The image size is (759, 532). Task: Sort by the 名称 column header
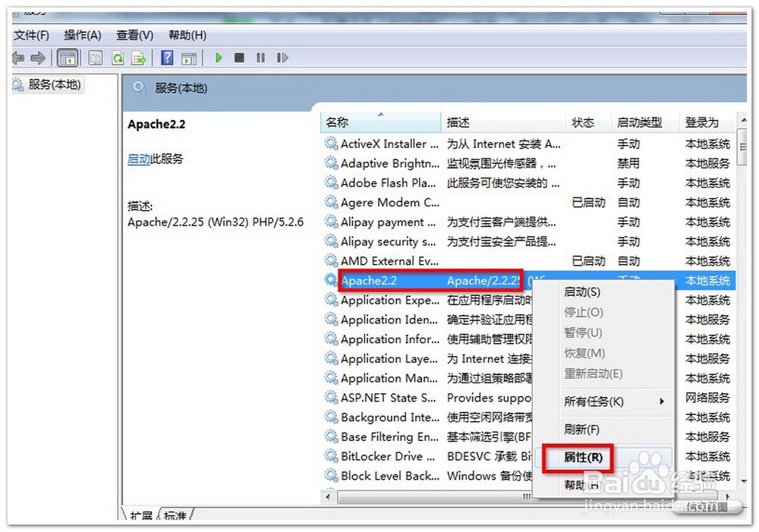click(380, 122)
